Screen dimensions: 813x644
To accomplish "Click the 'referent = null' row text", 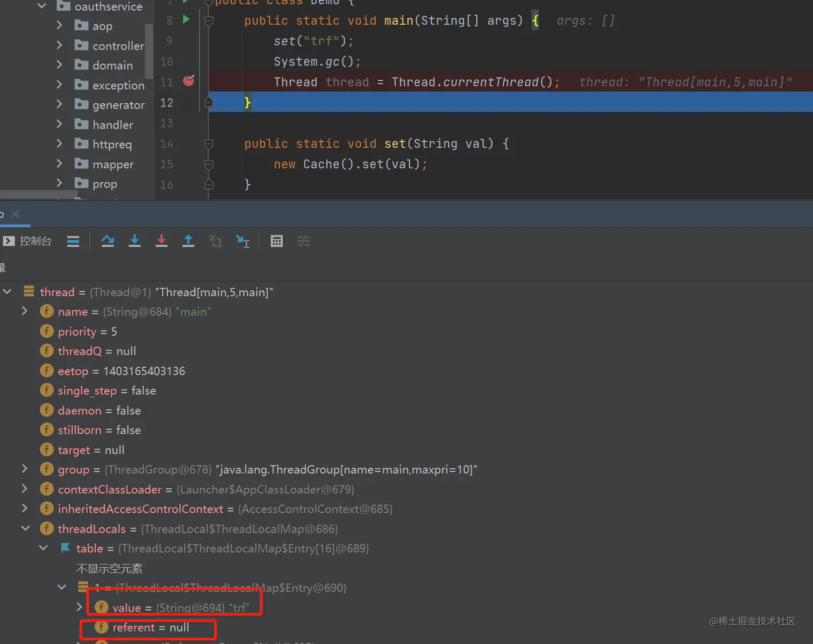I will point(151,627).
